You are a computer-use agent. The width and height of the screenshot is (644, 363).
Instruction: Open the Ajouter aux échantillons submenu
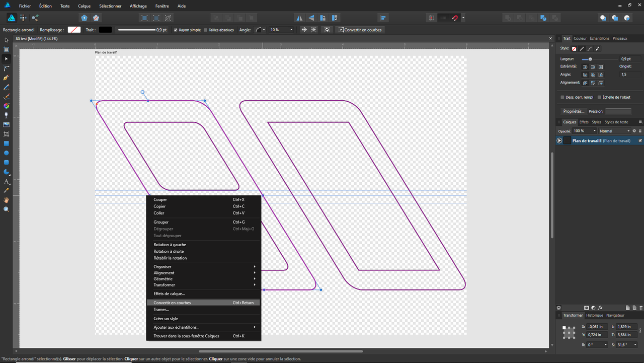[x=203, y=327]
